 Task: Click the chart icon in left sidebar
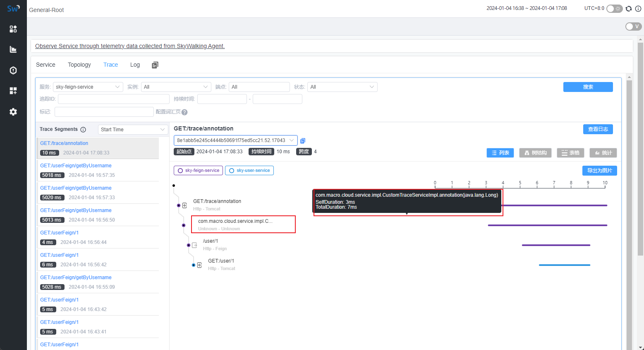click(13, 49)
